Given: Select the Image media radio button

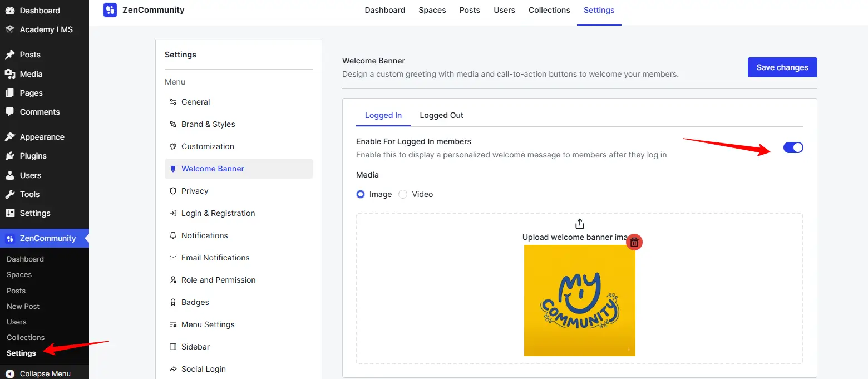Looking at the screenshot, I should 361,194.
